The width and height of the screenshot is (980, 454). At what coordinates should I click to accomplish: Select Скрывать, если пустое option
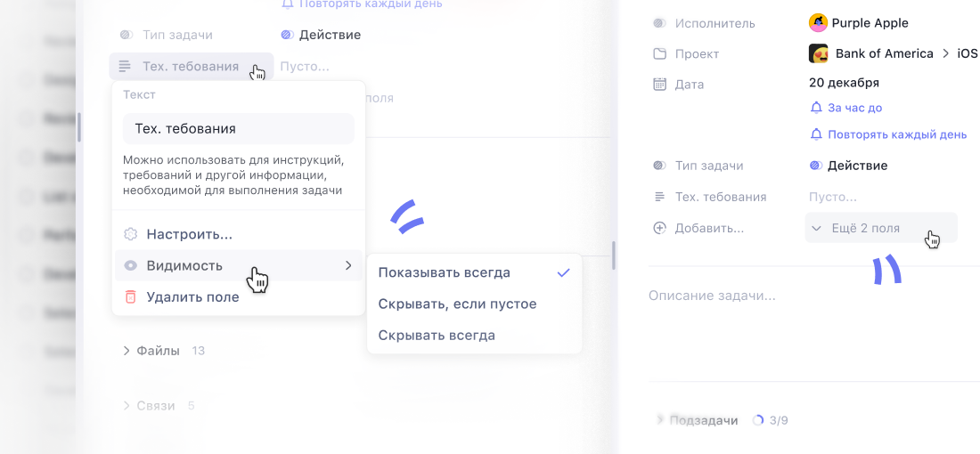(x=474, y=304)
